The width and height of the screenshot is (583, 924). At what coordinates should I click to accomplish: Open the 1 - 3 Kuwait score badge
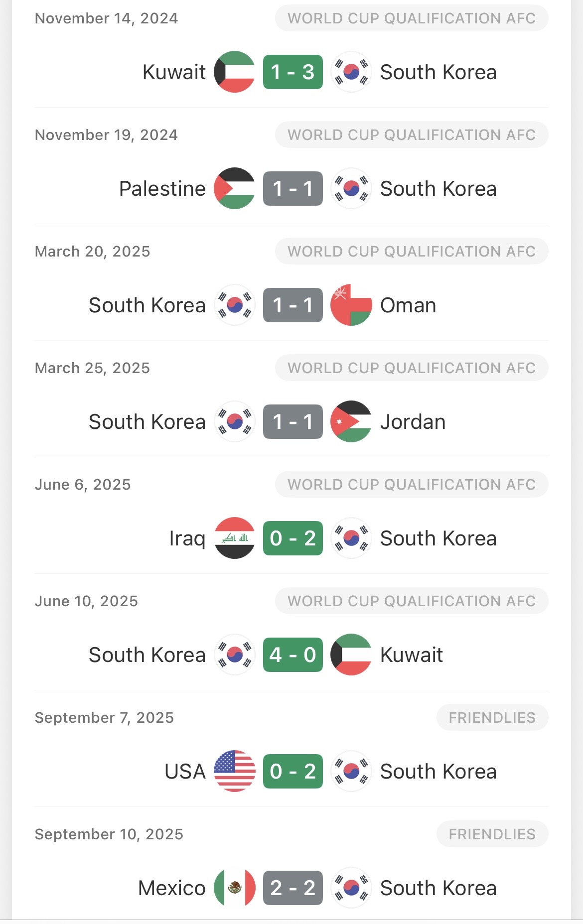click(292, 72)
